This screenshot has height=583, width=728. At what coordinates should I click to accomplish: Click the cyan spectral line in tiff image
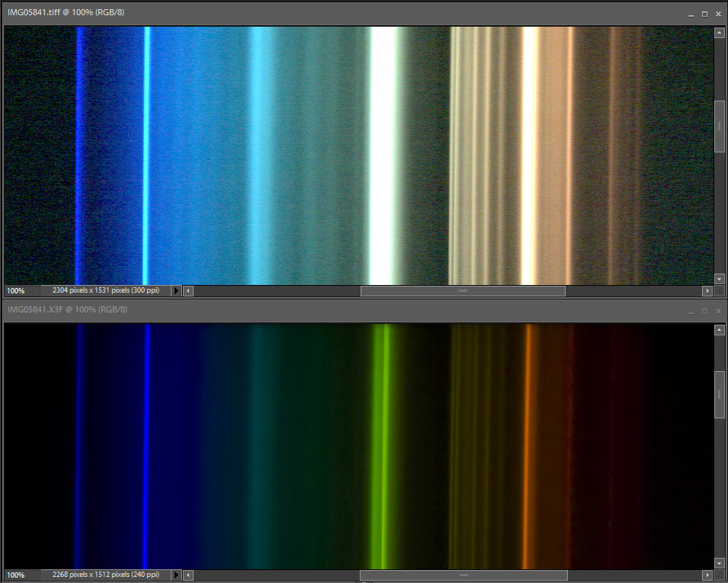(x=146, y=155)
